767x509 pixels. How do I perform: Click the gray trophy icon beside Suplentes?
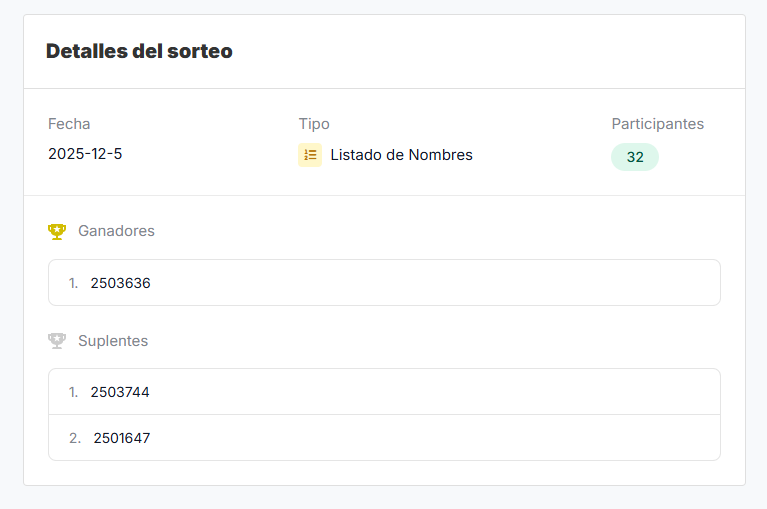click(x=57, y=341)
